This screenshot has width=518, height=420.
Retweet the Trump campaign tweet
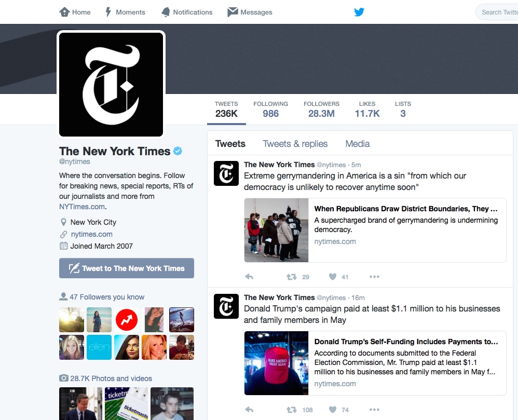coord(291,410)
